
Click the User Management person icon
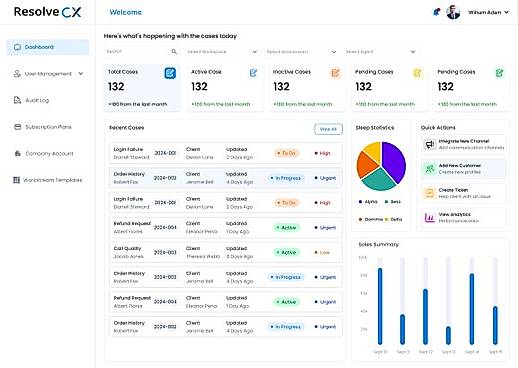click(17, 74)
